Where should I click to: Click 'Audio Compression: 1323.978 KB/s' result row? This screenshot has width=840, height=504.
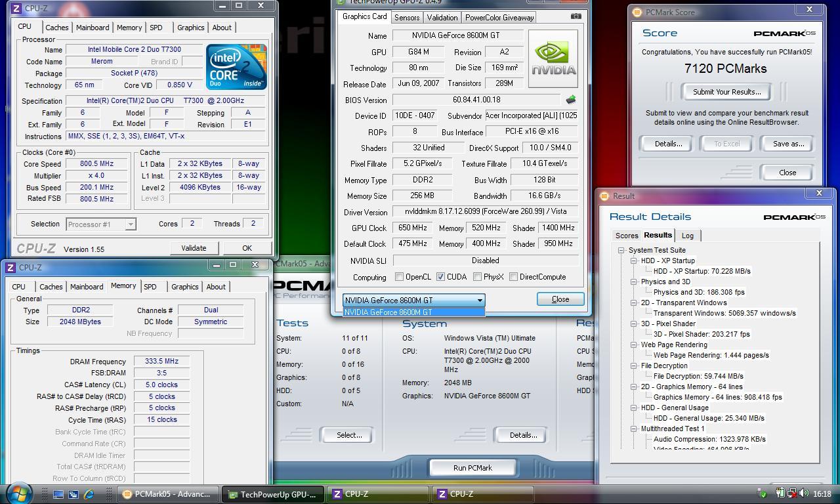(709, 439)
